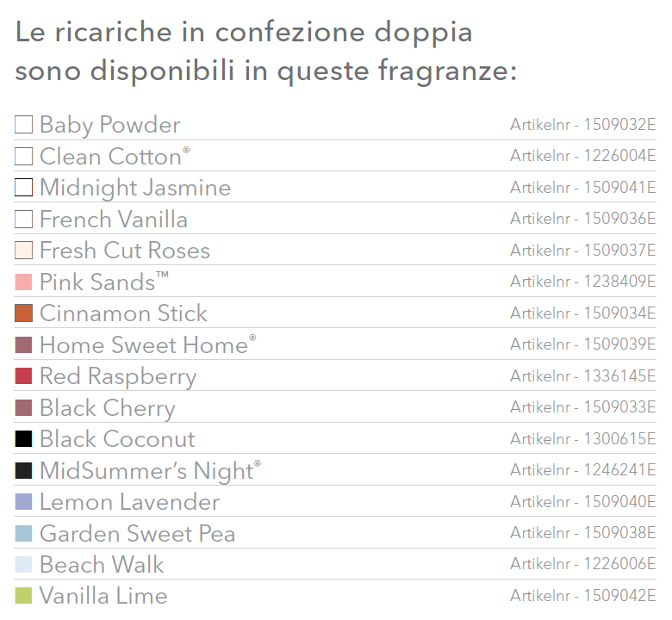Click the French Vanilla fragrance name
Screen dimensions: 672x620
point(114,220)
